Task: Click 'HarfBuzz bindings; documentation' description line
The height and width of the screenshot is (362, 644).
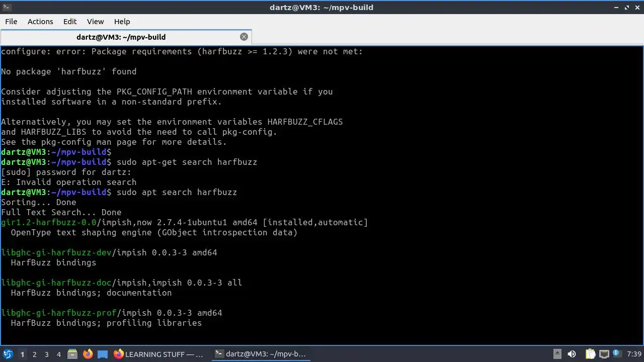Action: tap(91, 293)
